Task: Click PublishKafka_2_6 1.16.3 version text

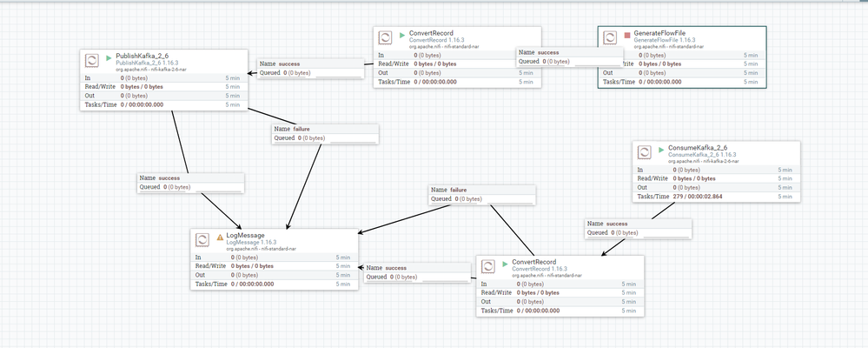Action: point(147,64)
